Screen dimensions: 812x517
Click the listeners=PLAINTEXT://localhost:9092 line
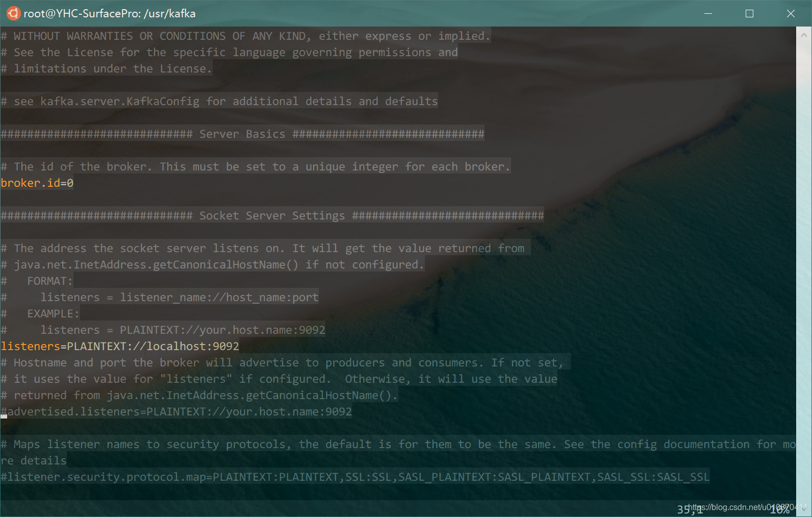click(120, 346)
